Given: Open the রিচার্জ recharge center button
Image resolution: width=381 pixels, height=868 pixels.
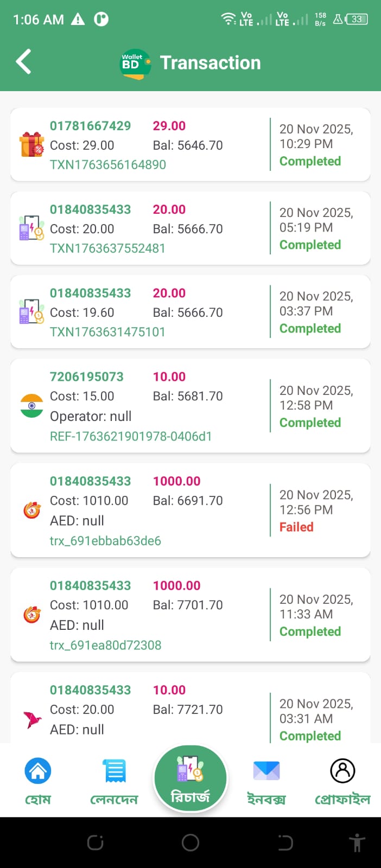Looking at the screenshot, I should 190,778.
